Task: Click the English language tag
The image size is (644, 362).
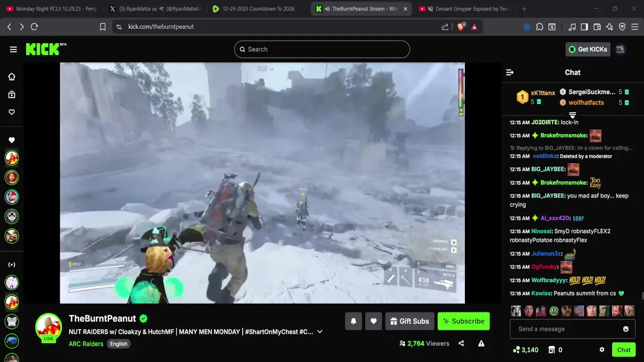Action: [x=119, y=344]
